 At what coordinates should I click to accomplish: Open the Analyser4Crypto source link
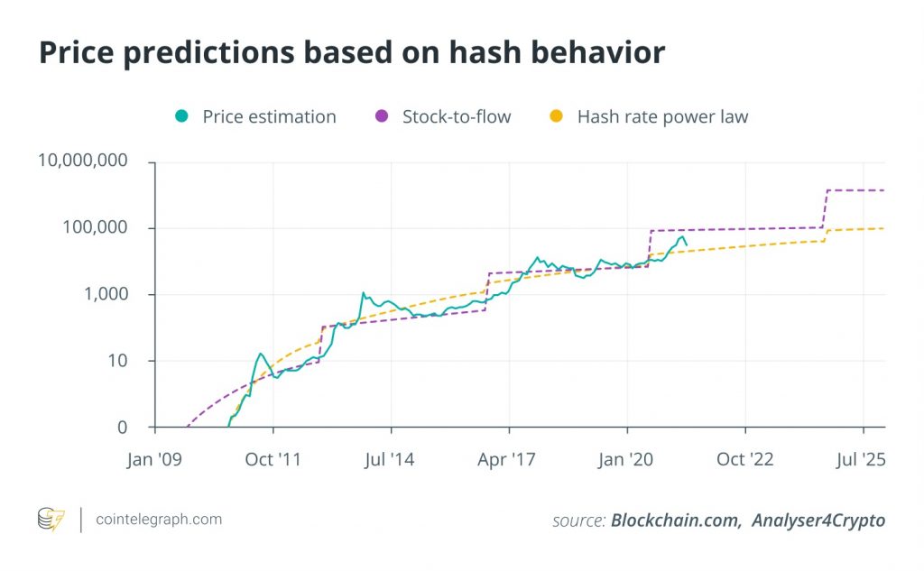(x=818, y=520)
